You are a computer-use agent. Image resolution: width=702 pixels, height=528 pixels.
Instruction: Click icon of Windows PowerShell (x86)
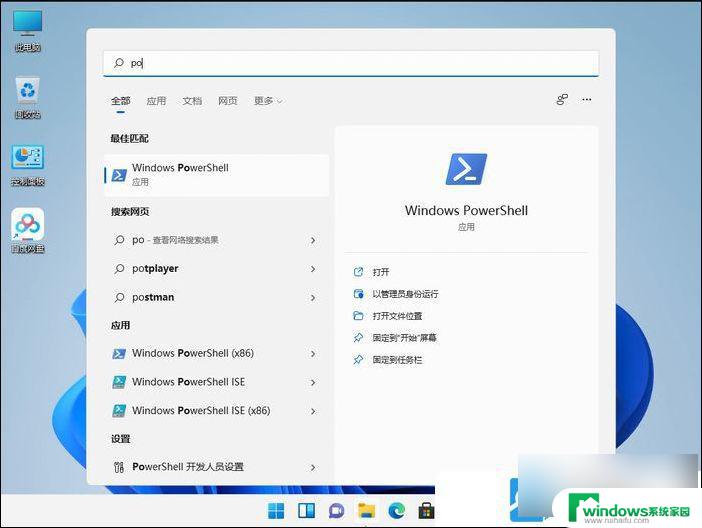pyautogui.click(x=119, y=354)
